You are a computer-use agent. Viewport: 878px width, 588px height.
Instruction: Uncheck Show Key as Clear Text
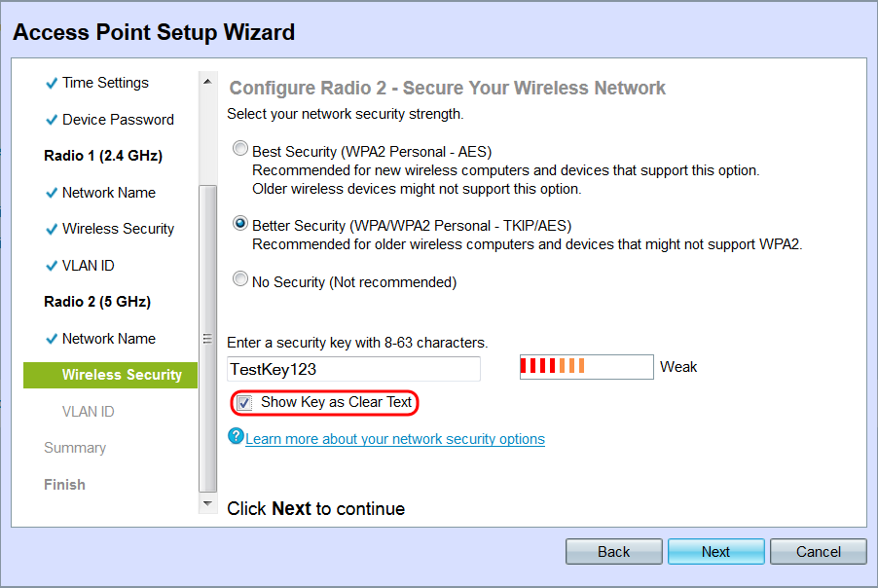pyautogui.click(x=244, y=402)
